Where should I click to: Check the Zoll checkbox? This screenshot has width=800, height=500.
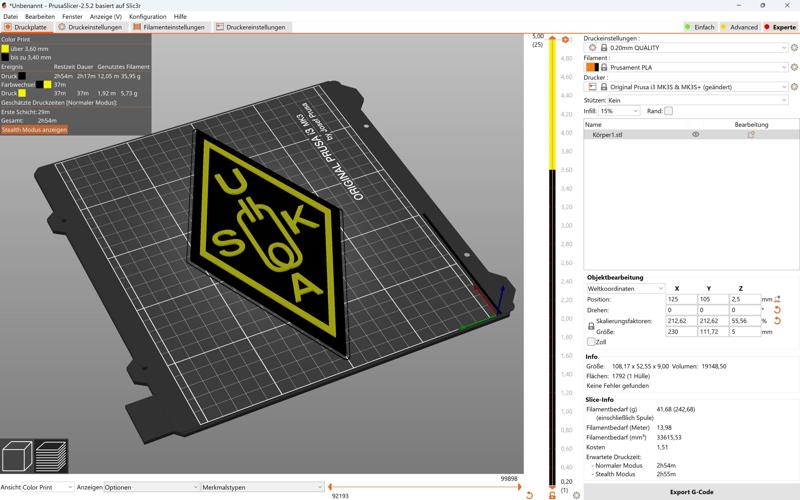pos(590,342)
